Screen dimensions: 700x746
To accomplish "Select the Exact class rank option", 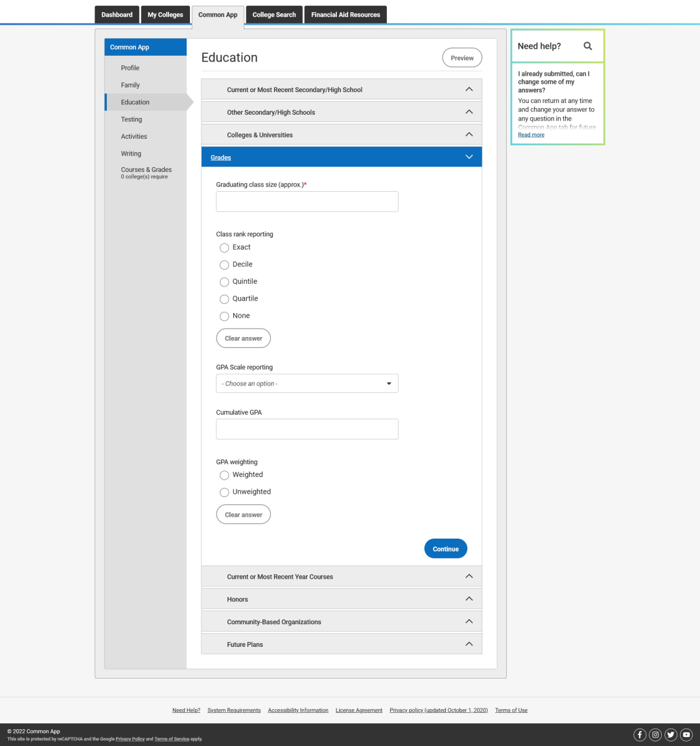I will [224, 248].
